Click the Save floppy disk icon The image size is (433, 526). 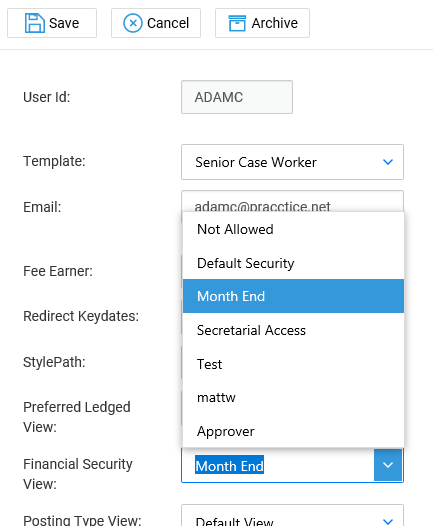click(35, 23)
